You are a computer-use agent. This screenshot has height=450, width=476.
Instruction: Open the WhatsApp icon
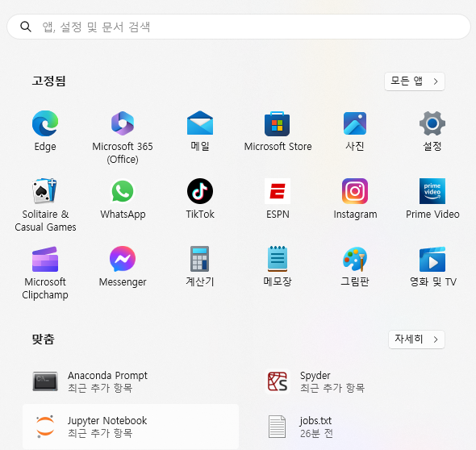click(x=123, y=191)
